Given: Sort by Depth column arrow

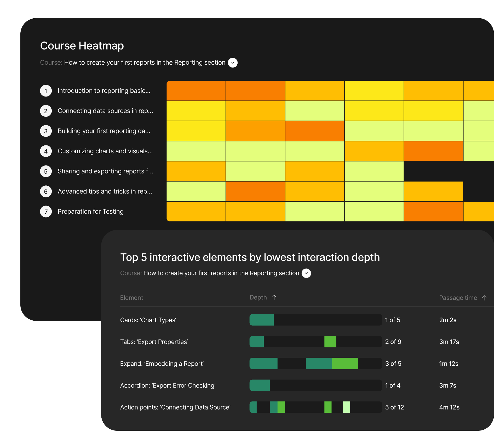Looking at the screenshot, I should click(274, 298).
